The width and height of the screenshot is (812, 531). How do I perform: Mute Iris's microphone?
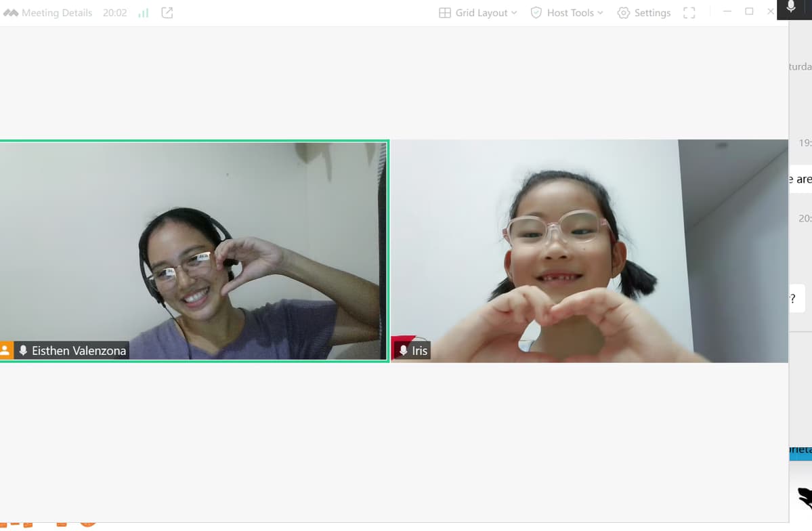[404, 350]
